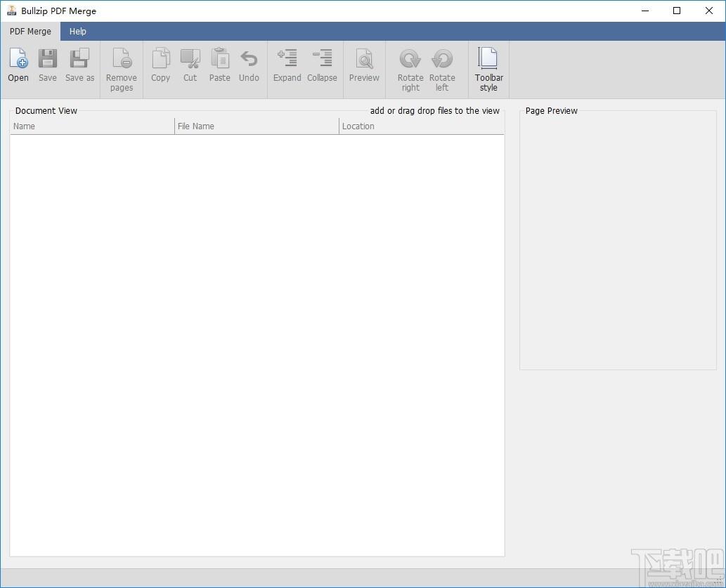Click the Save floppy icon

(x=47, y=59)
